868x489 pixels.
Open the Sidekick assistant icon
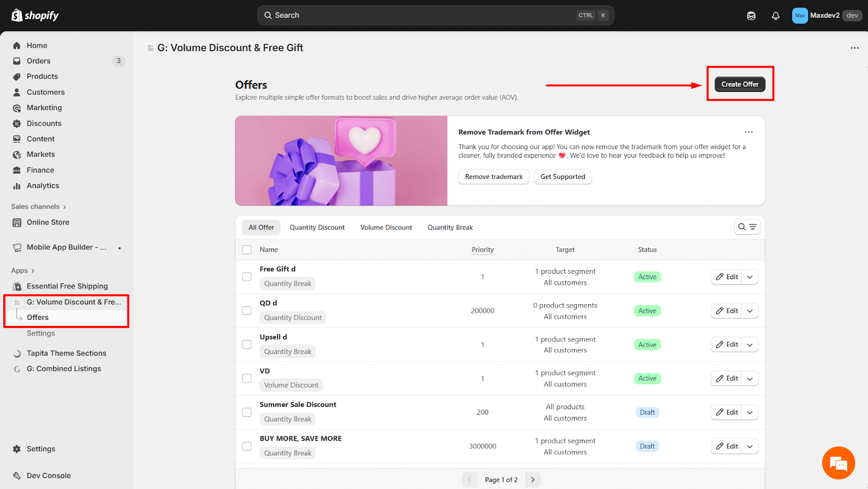coord(751,16)
